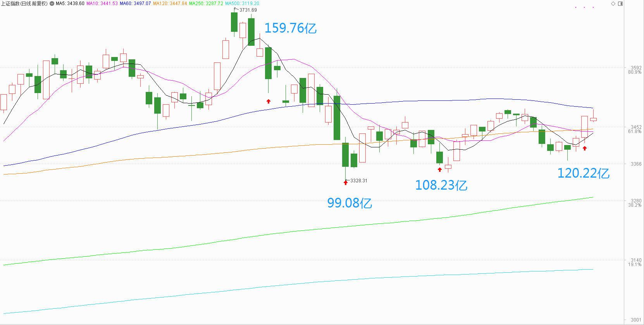The width and height of the screenshot is (644, 325).
Task: Click red arrow marker above 108.23亿
Action: click(x=439, y=169)
